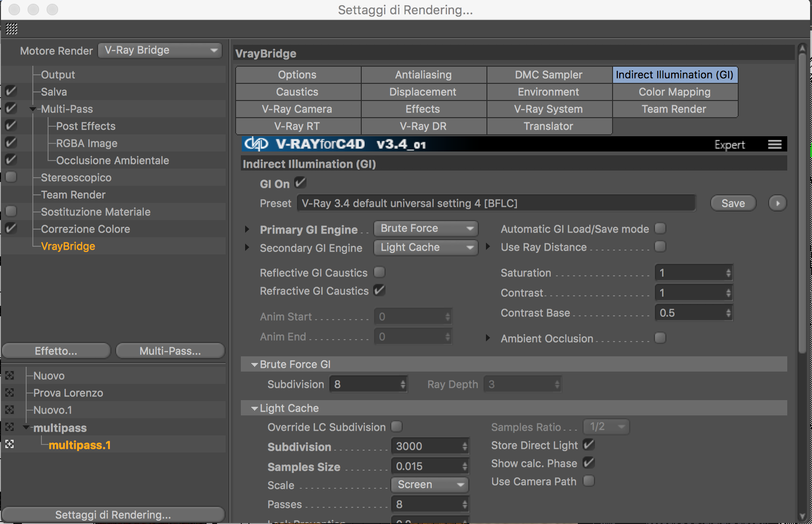The height and width of the screenshot is (524, 812).
Task: Collapse the multipass preset tree node
Action: (x=26, y=427)
